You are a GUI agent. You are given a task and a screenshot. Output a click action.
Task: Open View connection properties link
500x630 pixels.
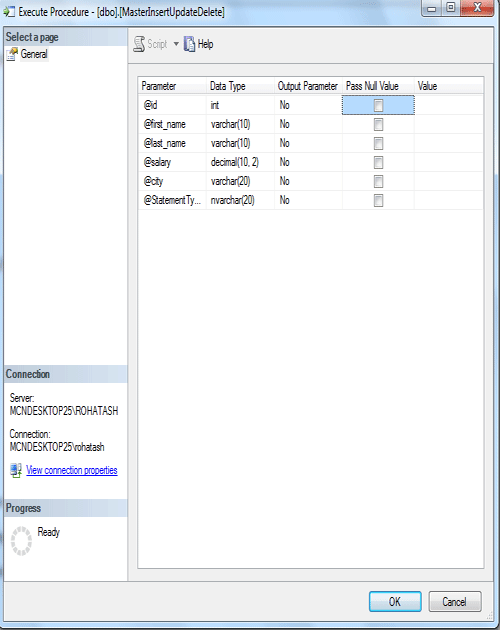tap(72, 470)
